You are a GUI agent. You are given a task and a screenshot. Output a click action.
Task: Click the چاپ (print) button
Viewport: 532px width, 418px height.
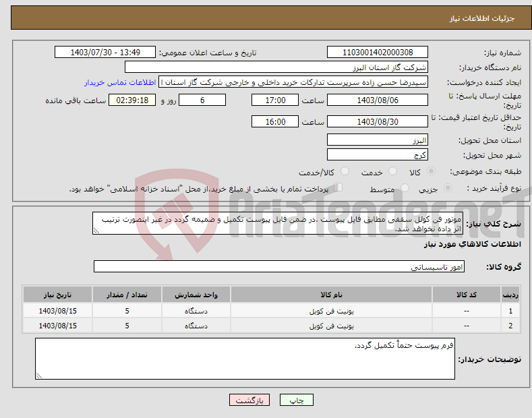(296, 400)
